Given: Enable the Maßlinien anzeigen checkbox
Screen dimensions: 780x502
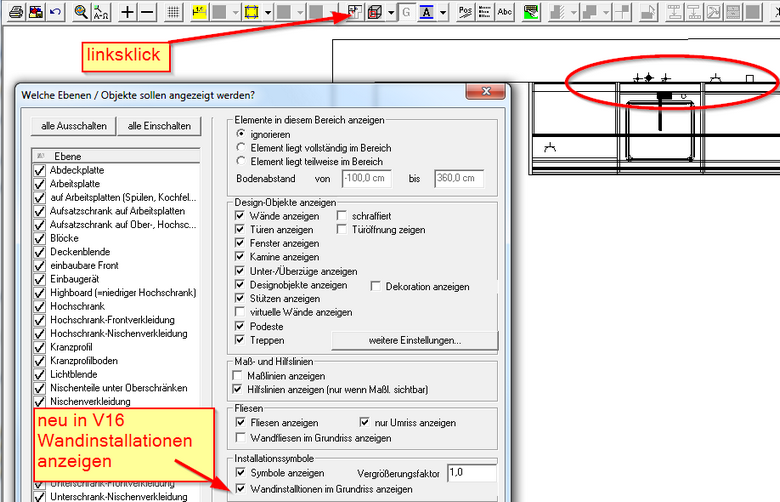Looking at the screenshot, I should point(239,375).
